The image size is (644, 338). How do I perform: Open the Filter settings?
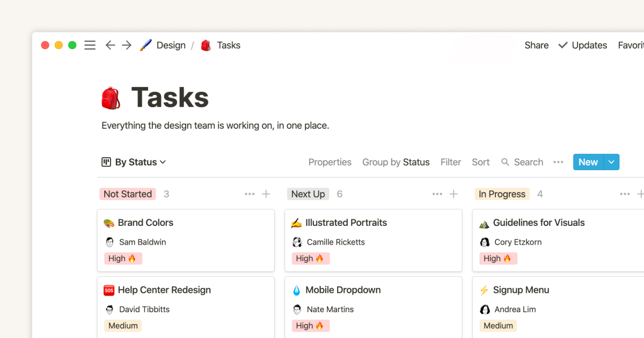coord(450,162)
